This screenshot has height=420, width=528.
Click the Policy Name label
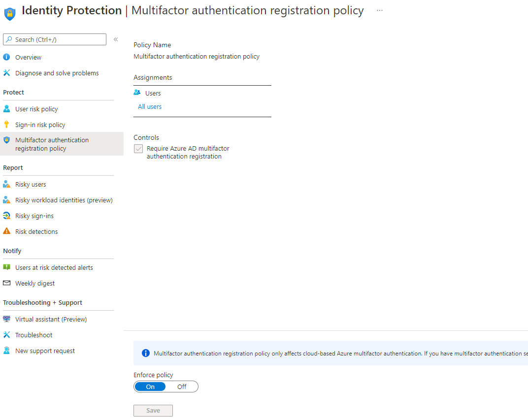point(152,45)
